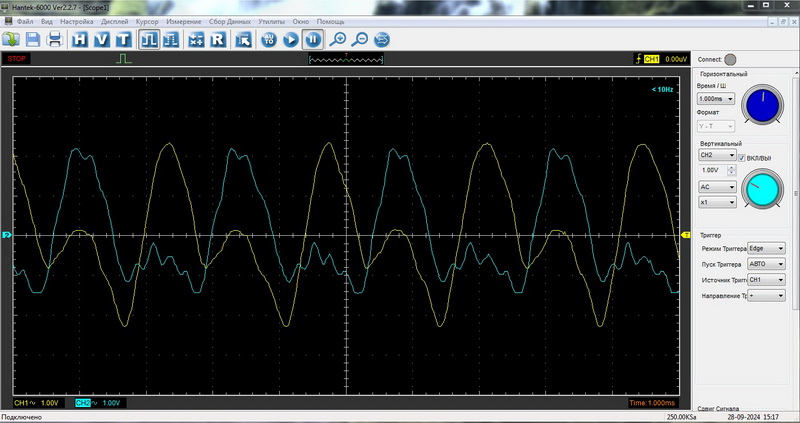The height and width of the screenshot is (423, 800).
Task: Click the Print toolbar icon
Action: pyautogui.click(x=55, y=40)
